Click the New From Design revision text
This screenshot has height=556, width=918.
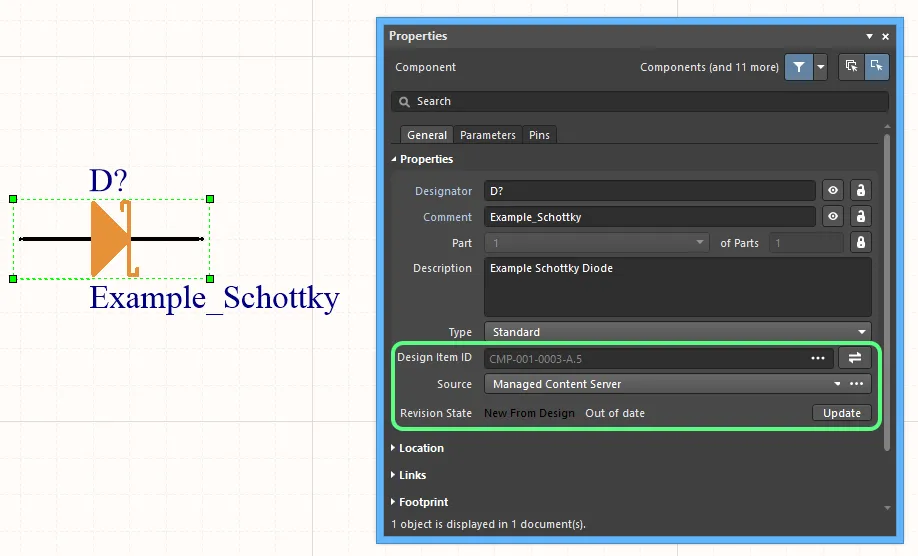529,413
